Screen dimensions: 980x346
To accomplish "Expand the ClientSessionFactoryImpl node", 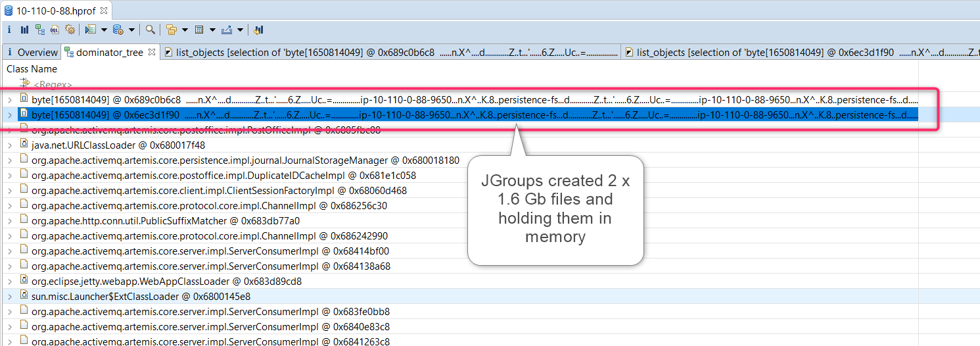I will pyautogui.click(x=9, y=191).
